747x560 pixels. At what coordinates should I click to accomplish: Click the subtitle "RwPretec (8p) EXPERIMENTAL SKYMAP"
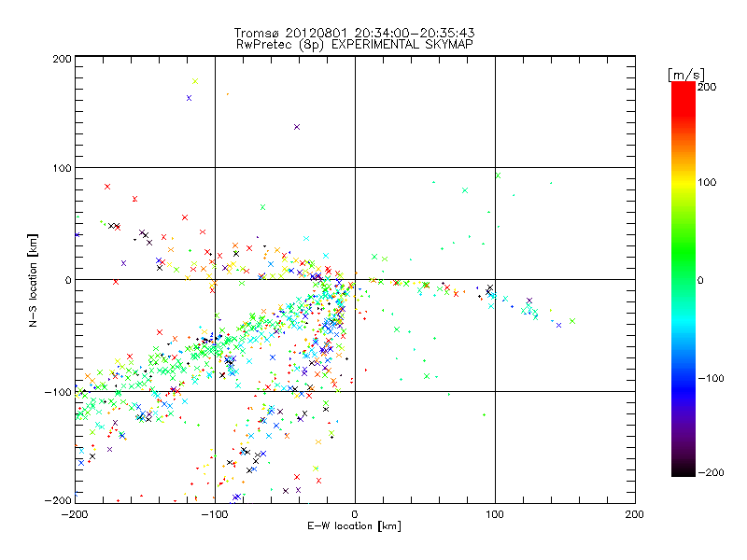355,45
